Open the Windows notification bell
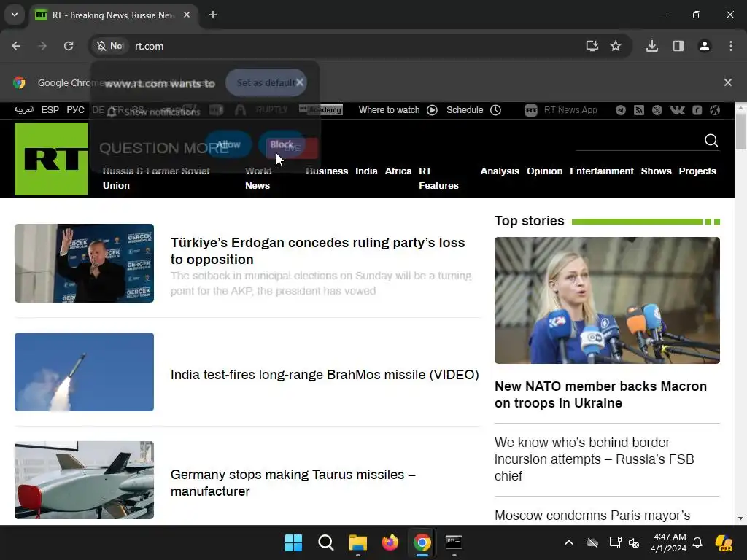Viewport: 747px width, 560px height. (x=697, y=542)
